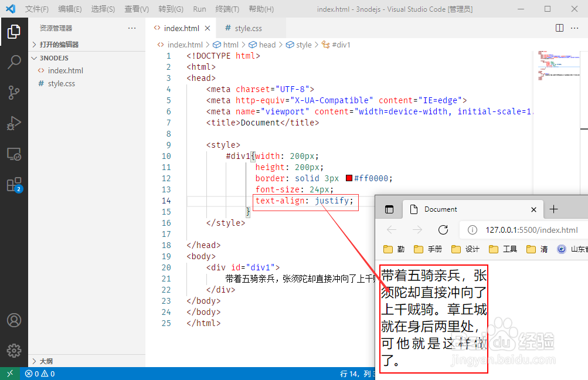The height and width of the screenshot is (380, 588).
Task: Open the 勤 bookmarks folder
Action: click(394, 249)
